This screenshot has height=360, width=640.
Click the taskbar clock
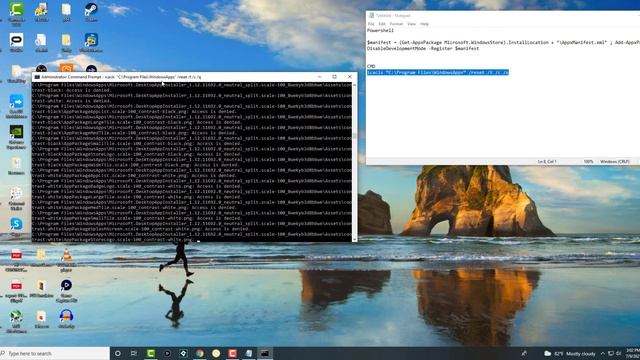[633, 353]
